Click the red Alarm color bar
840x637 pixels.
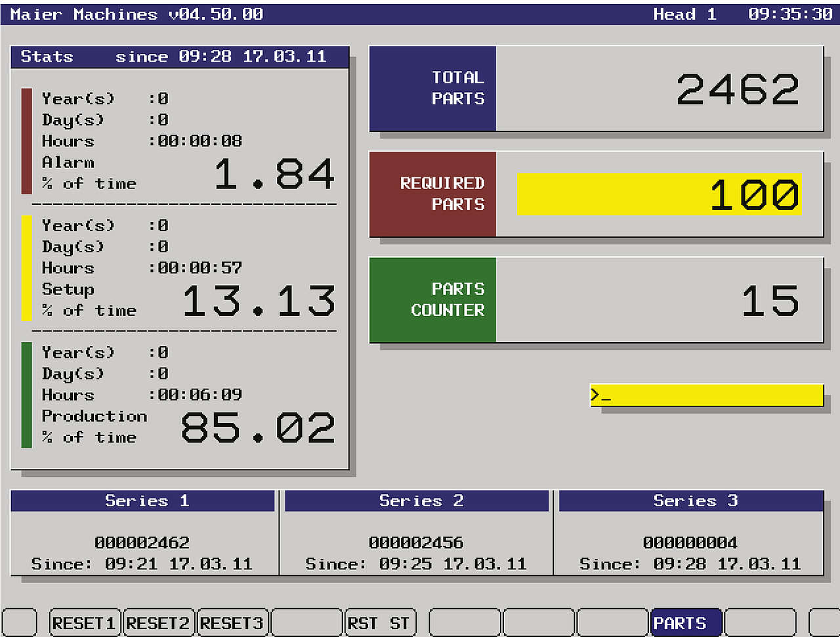(27, 141)
